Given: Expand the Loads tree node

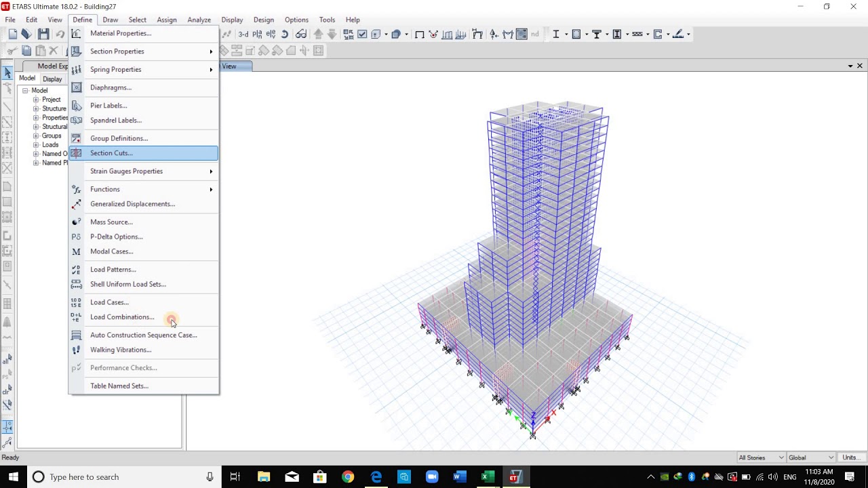Looking at the screenshot, I should click(x=36, y=145).
